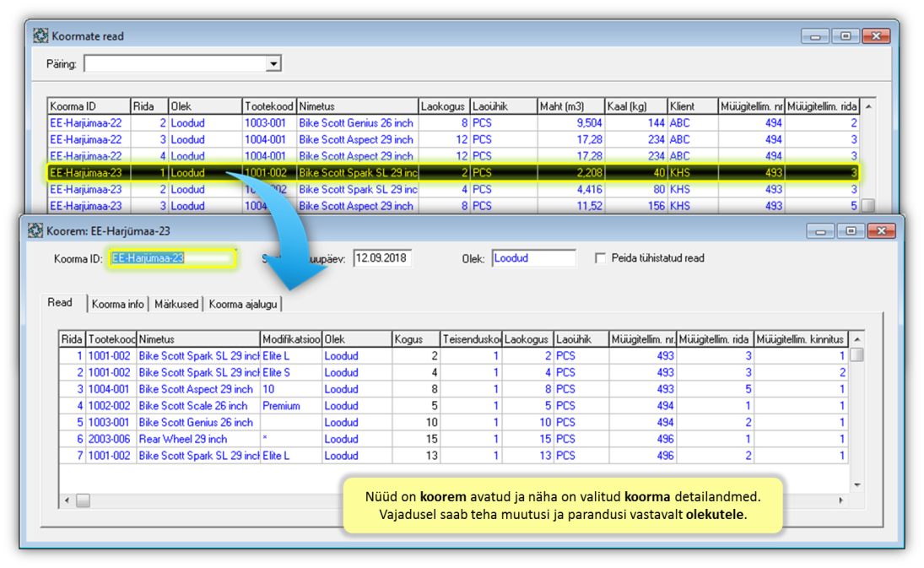The height and width of the screenshot is (568, 924).
Task: Click the horizontal scrollbar thumb in Koorem grid
Action: tap(83, 500)
